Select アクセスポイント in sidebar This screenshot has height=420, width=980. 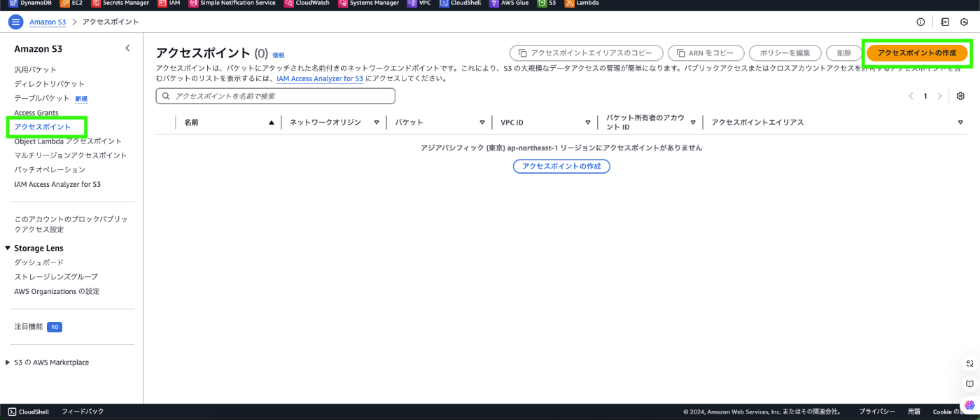(x=43, y=127)
